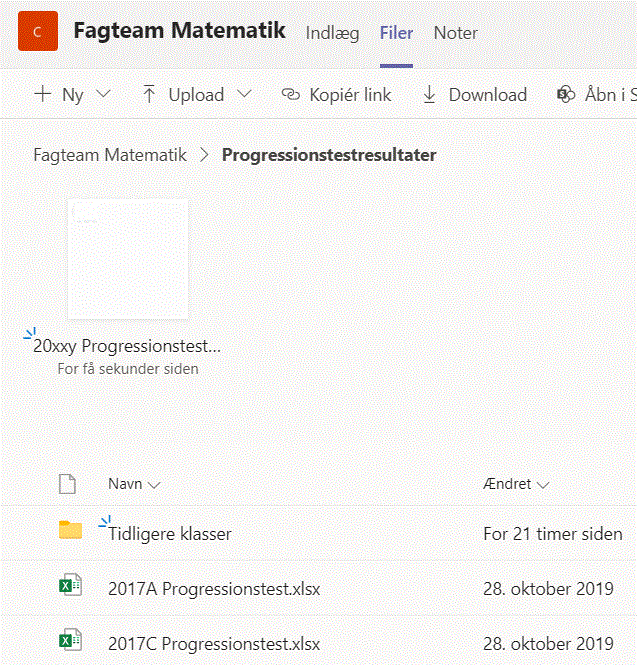Image resolution: width=637 pixels, height=665 pixels.
Task: Click the orange Fagteam Matematik team avatar
Action: (x=37, y=33)
